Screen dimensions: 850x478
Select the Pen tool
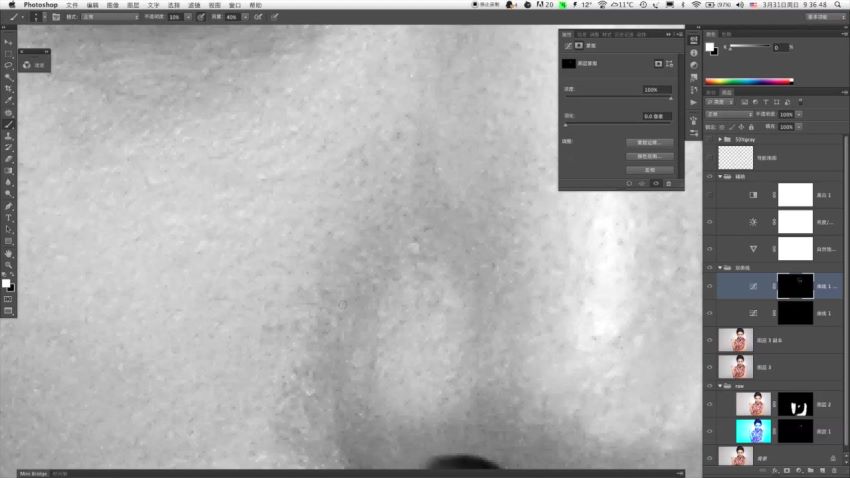pos(8,206)
